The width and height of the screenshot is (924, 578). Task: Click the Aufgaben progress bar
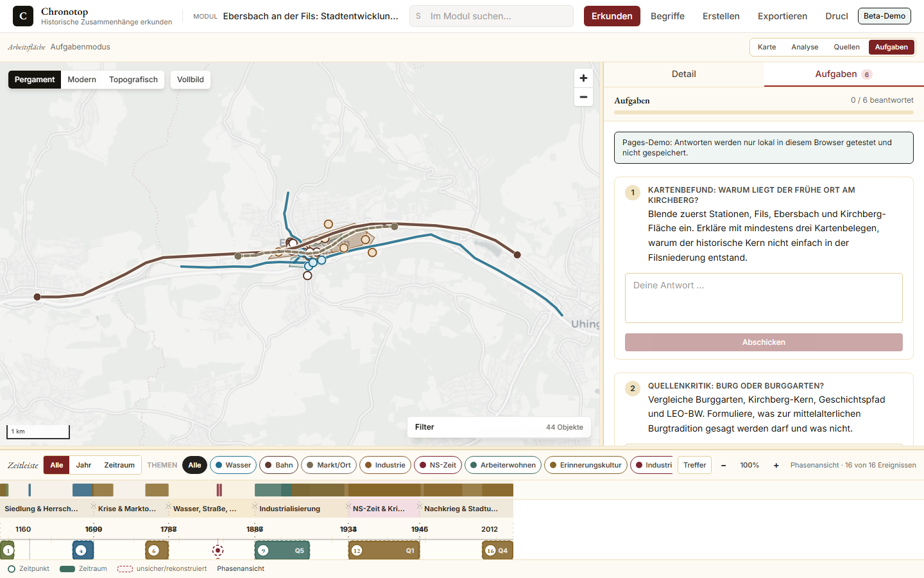click(764, 112)
